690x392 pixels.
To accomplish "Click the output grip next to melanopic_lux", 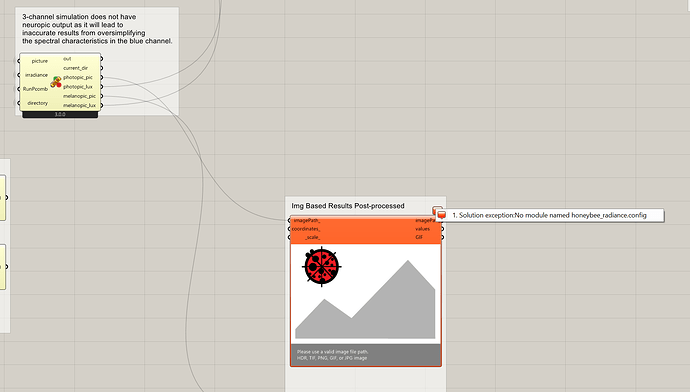I will 101,106.
